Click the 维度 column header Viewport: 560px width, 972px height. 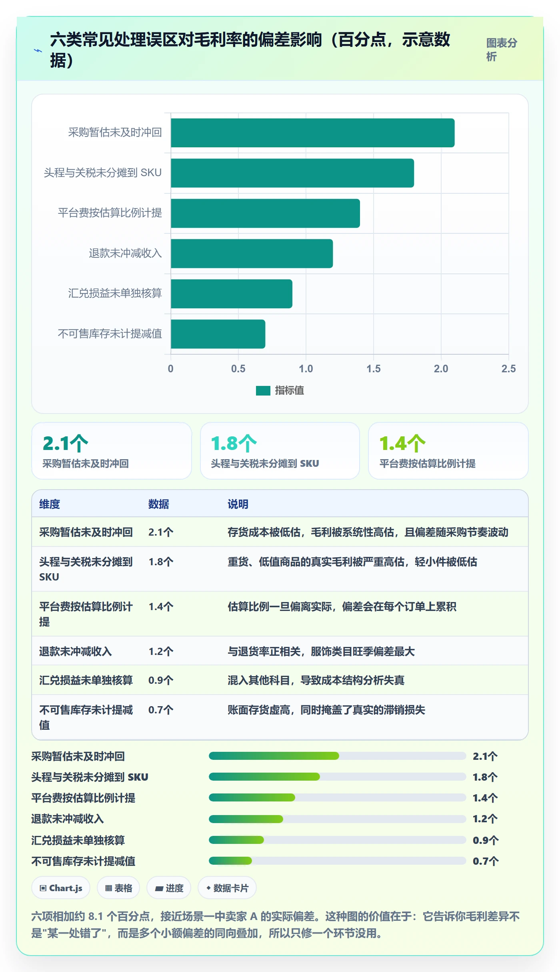coord(50,504)
